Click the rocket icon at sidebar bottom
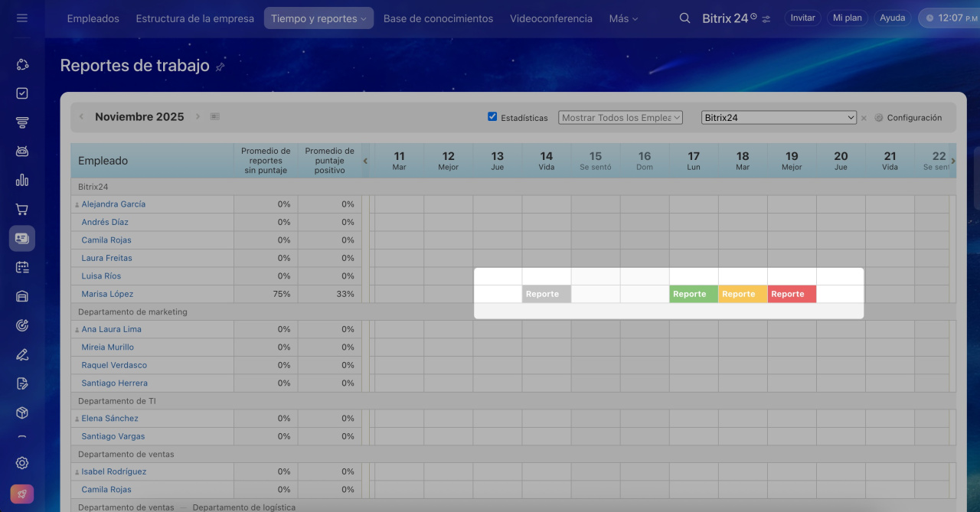This screenshot has height=512, width=980. (22, 494)
